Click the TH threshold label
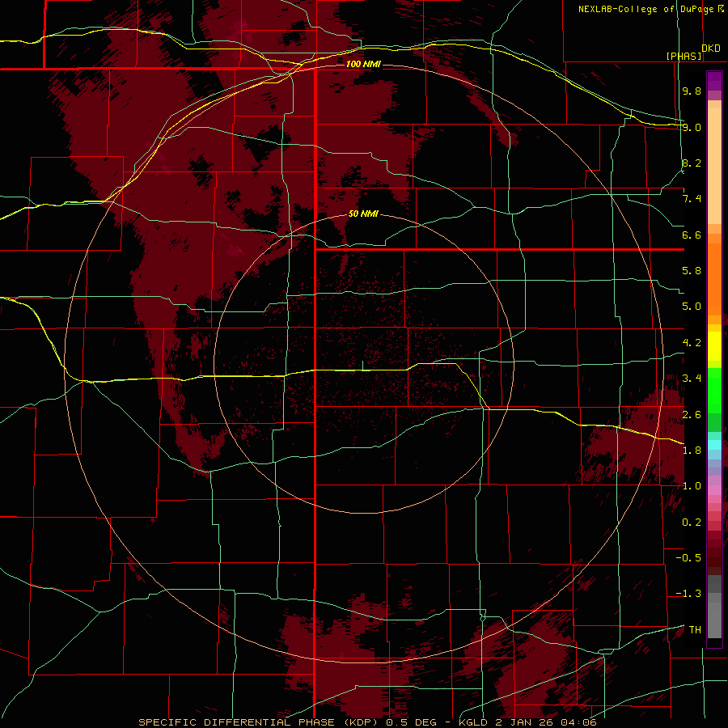 pos(695,630)
